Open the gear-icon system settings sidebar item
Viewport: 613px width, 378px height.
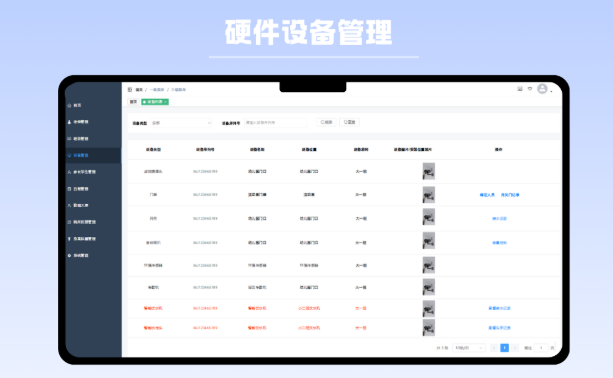pyautogui.click(x=78, y=255)
